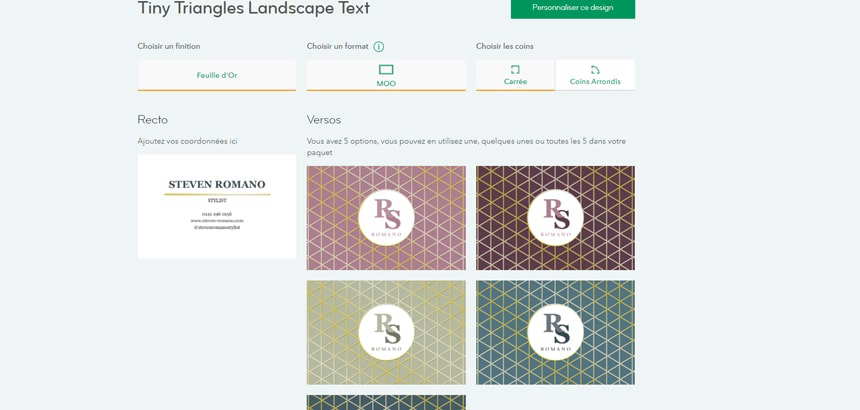Select the olive beige verso design
Viewport: 860px width, 410px height.
pyautogui.click(x=386, y=332)
